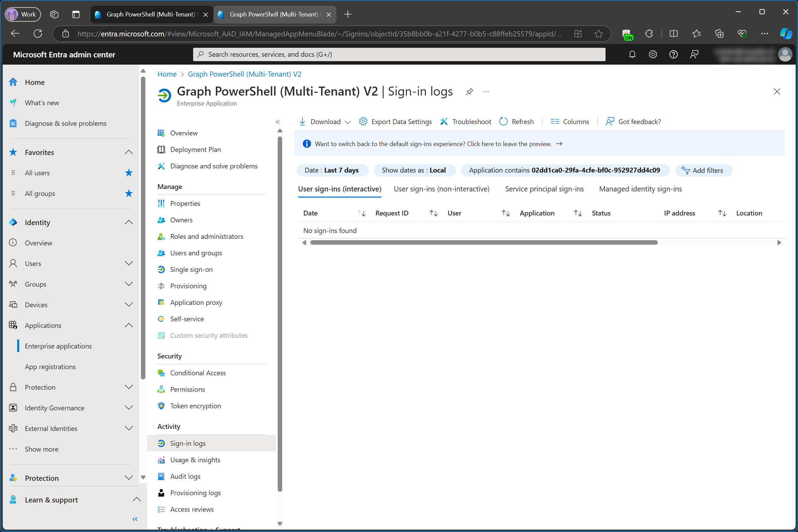Screen dimensions: 798x532
Task: Open the user account avatar
Action: [x=785, y=54]
